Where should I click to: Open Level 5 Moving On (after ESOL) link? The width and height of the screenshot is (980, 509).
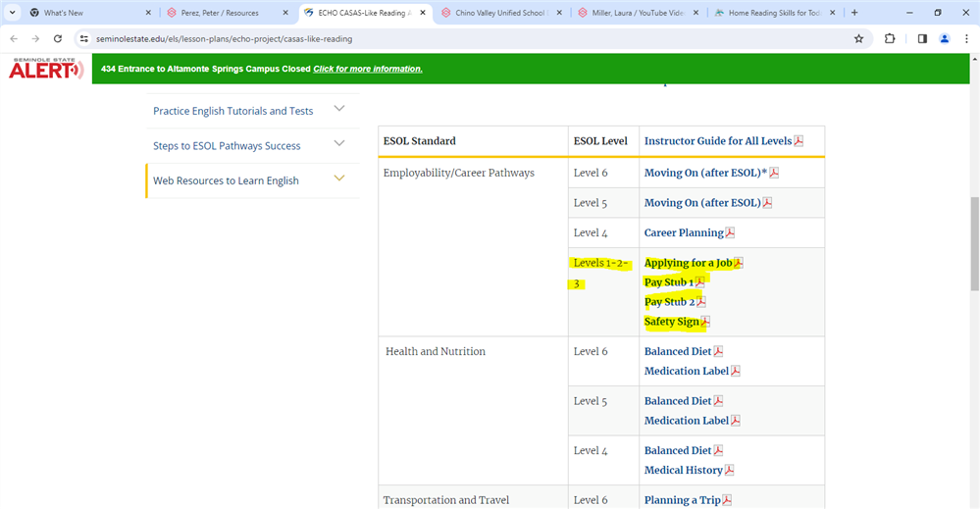[702, 202]
